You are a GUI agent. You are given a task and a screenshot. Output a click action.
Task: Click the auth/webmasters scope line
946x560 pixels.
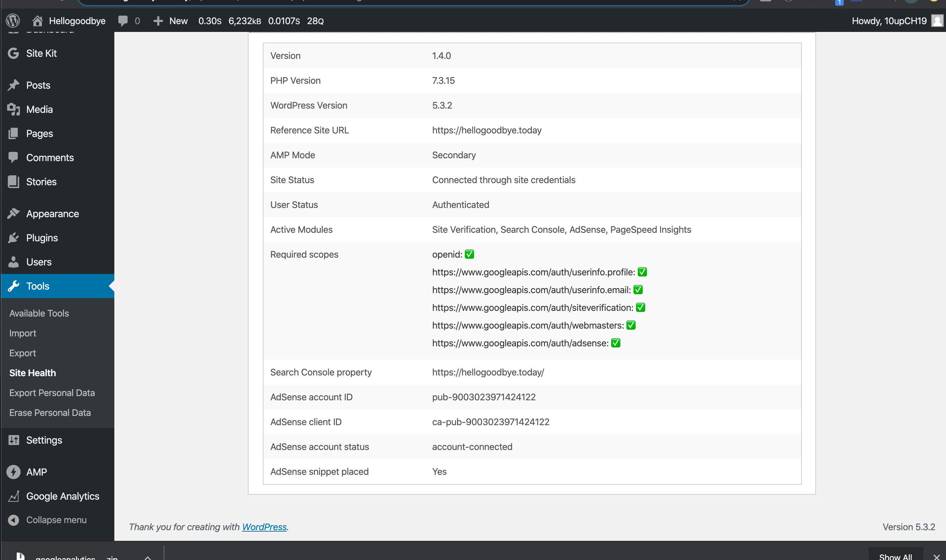point(534,325)
